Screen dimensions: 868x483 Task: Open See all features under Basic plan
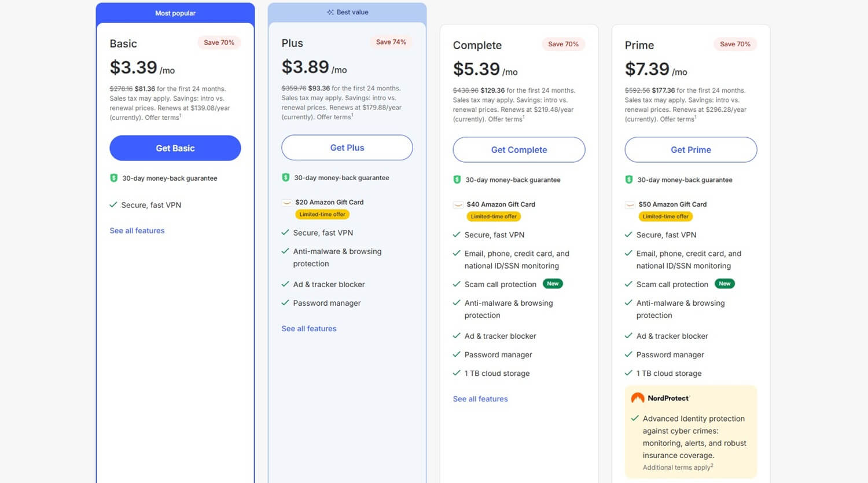[137, 230]
